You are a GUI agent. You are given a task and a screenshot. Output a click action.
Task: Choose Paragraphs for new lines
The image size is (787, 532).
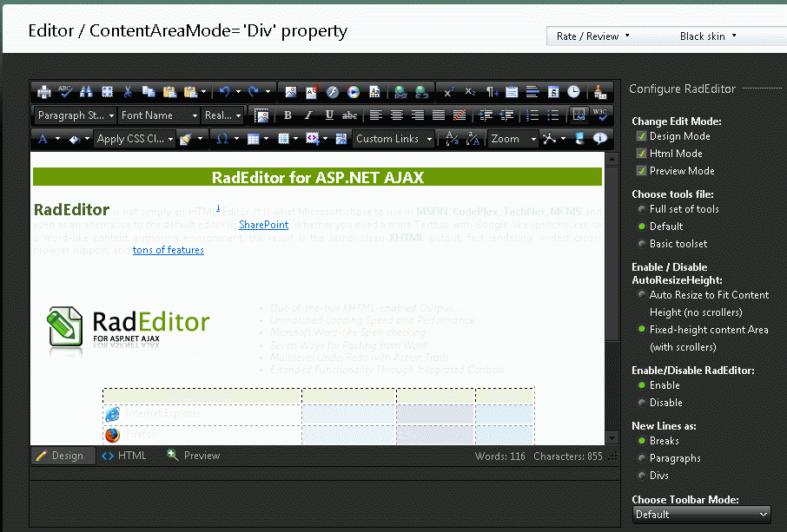click(x=641, y=457)
